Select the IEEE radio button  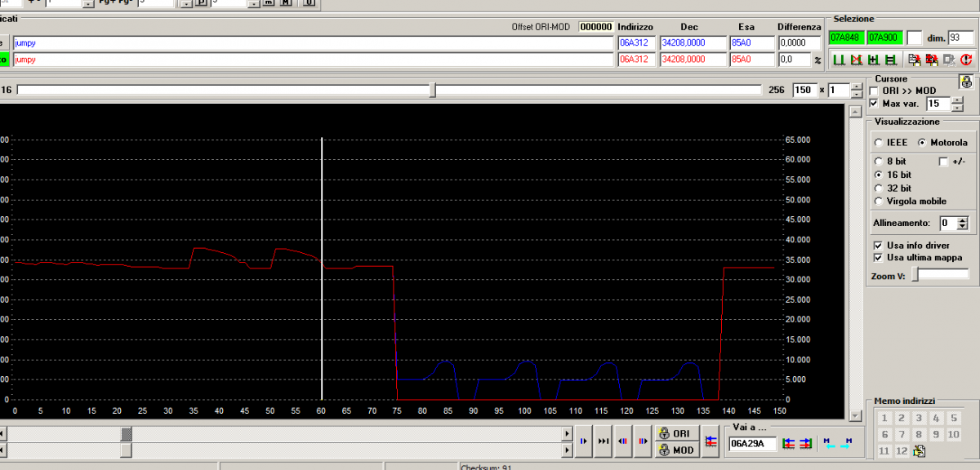click(x=879, y=142)
